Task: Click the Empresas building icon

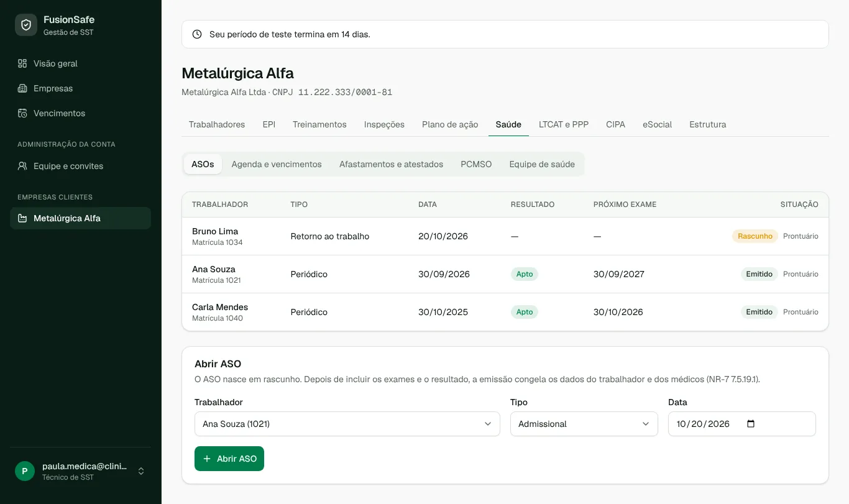Action: coord(22,88)
